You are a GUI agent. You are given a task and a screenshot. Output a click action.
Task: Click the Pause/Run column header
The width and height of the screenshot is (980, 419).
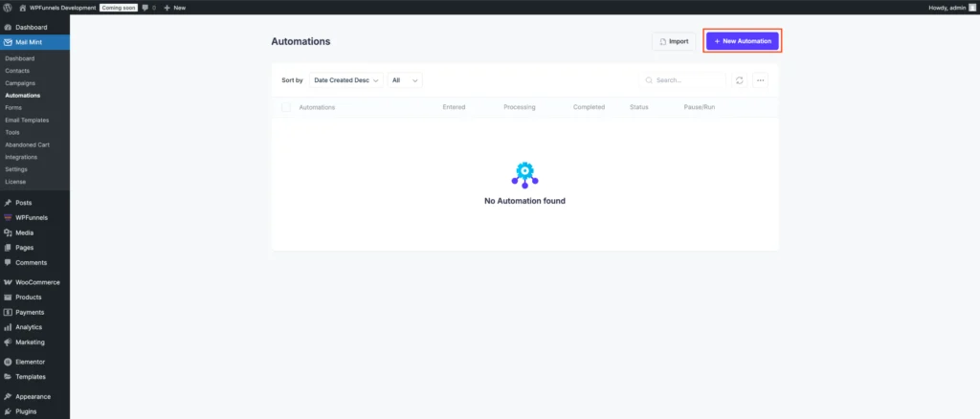[700, 107]
